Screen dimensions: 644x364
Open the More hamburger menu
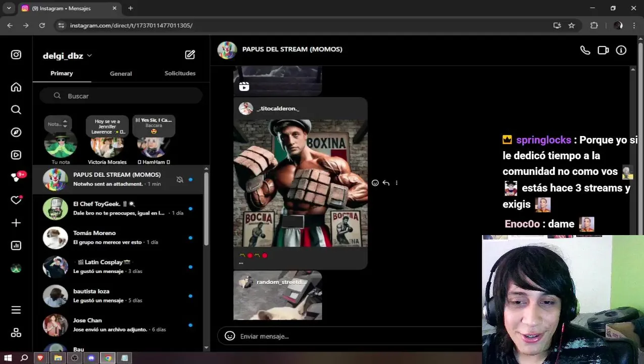(x=16, y=310)
